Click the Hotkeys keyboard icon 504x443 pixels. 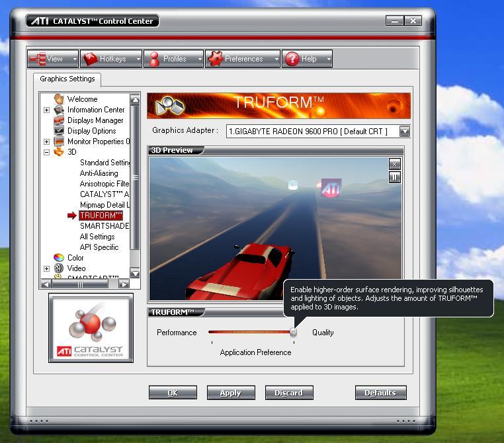coord(91,59)
